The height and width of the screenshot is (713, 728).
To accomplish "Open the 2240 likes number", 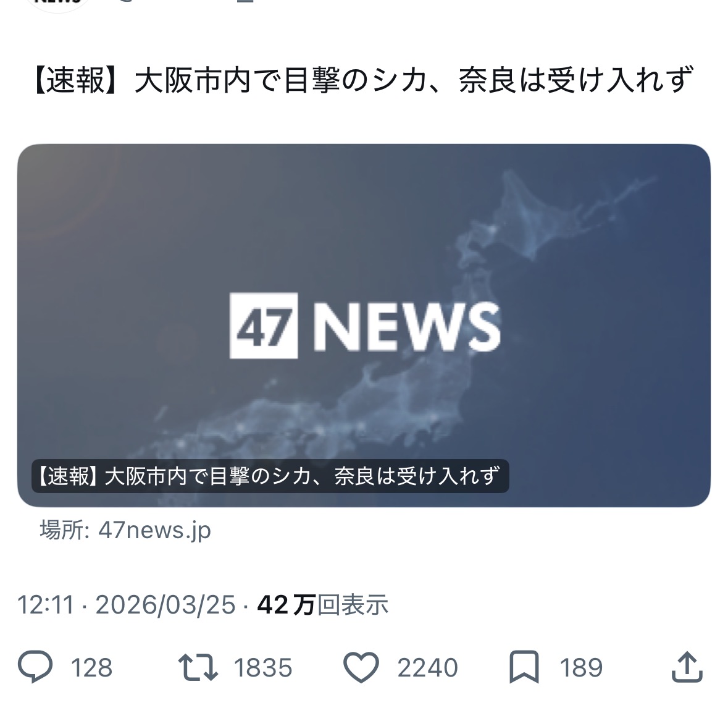I will click(x=428, y=668).
